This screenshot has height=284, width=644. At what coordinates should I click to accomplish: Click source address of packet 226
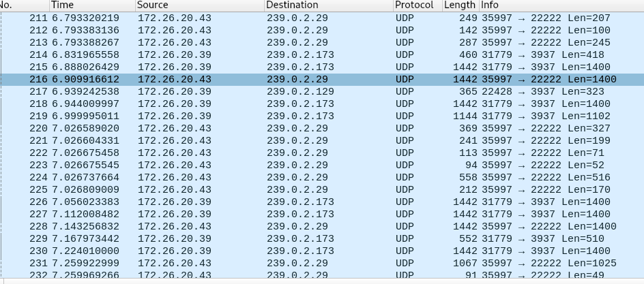coord(174,202)
